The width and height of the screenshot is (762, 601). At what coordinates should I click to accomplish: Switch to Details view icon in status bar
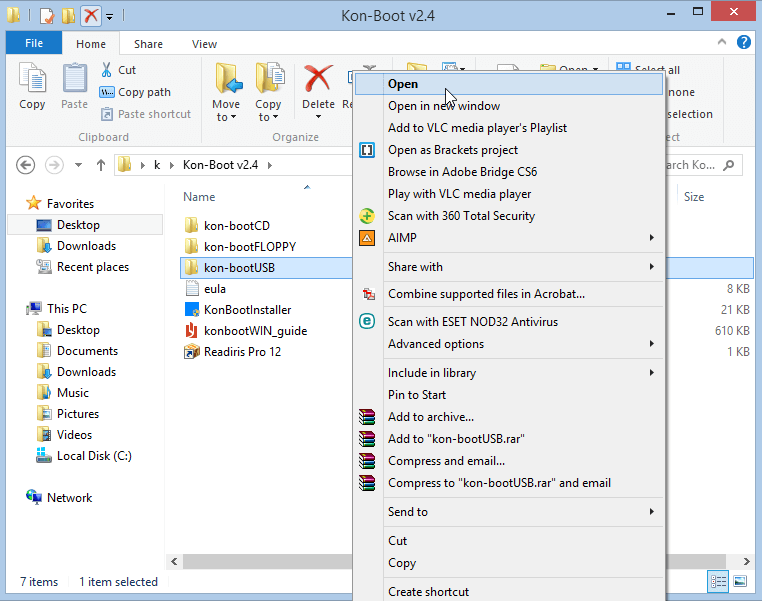click(718, 581)
